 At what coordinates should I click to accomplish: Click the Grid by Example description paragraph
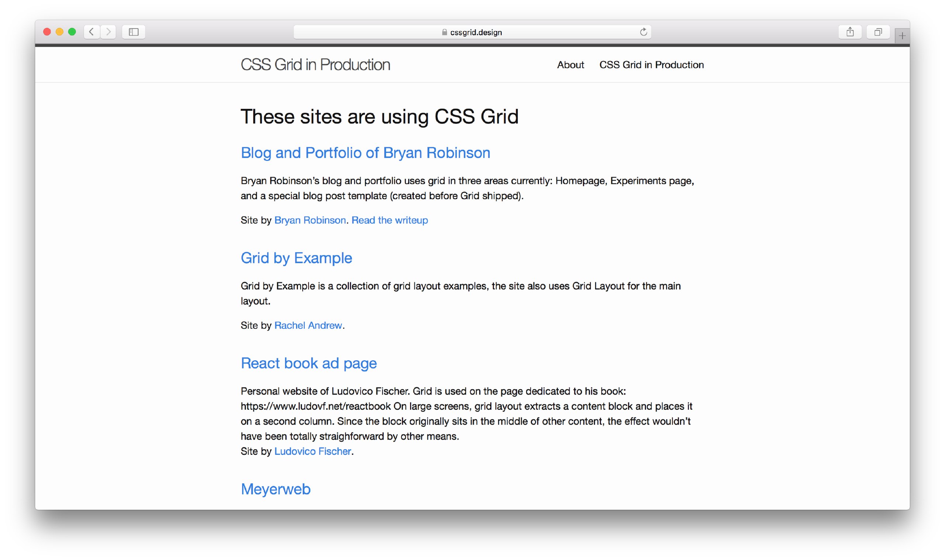coord(461,293)
